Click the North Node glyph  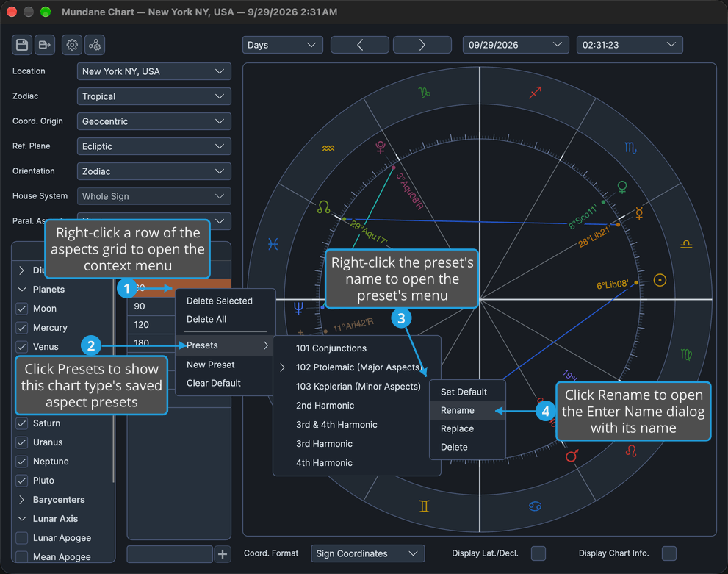[x=324, y=207]
